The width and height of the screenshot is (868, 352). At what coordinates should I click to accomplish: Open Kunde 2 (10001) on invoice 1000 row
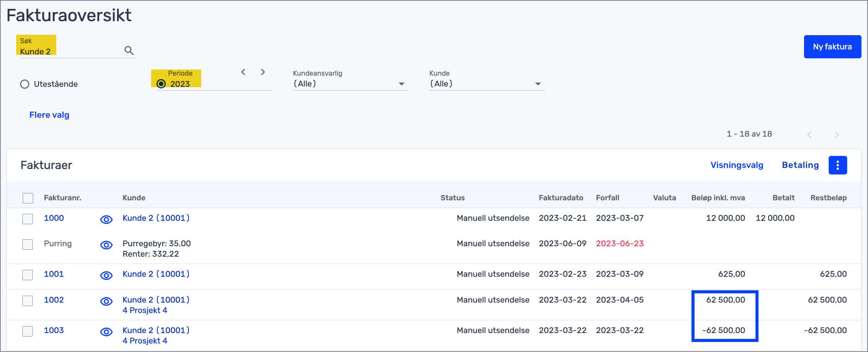pos(156,218)
